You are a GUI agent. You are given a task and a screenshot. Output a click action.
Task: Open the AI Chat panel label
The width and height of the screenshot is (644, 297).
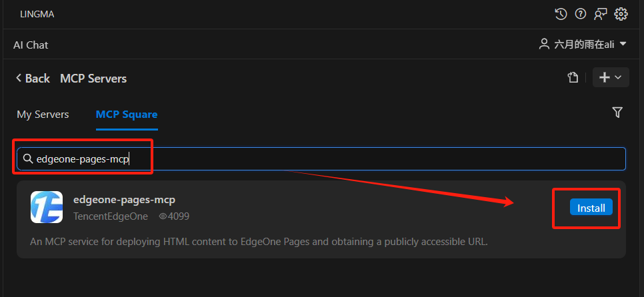[x=31, y=45]
